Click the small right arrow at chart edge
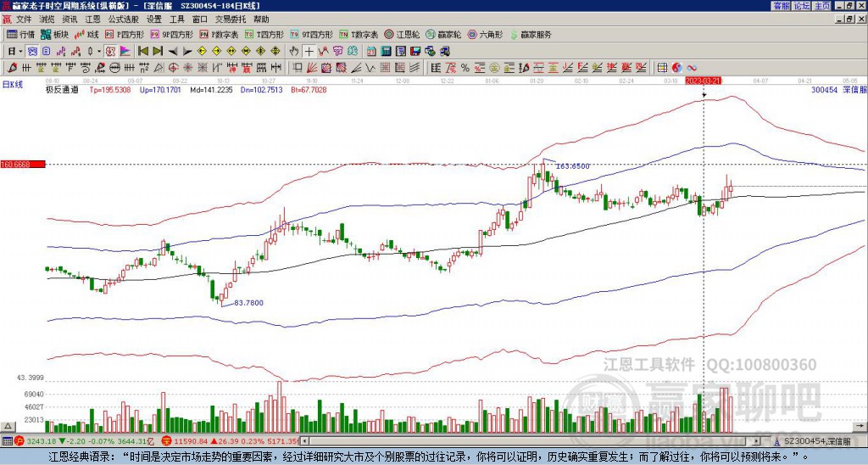Screen dimensions: 868x465 pyautogui.click(x=860, y=426)
